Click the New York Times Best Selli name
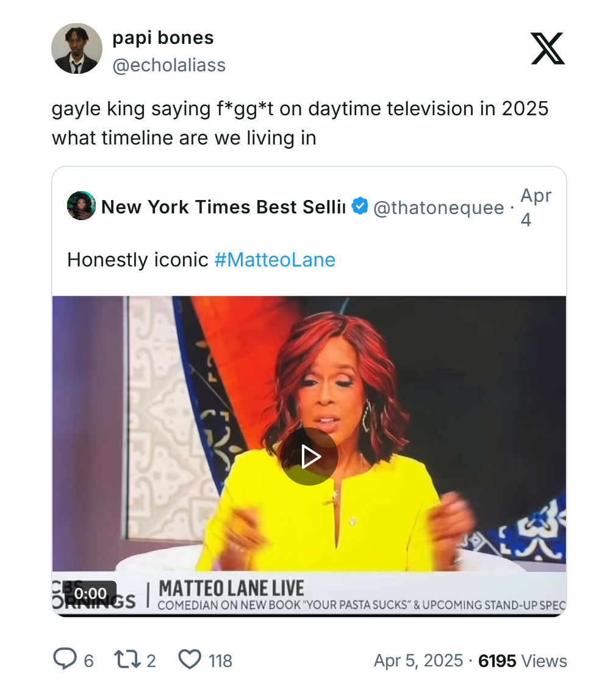This screenshot has height=692, width=616. (223, 207)
